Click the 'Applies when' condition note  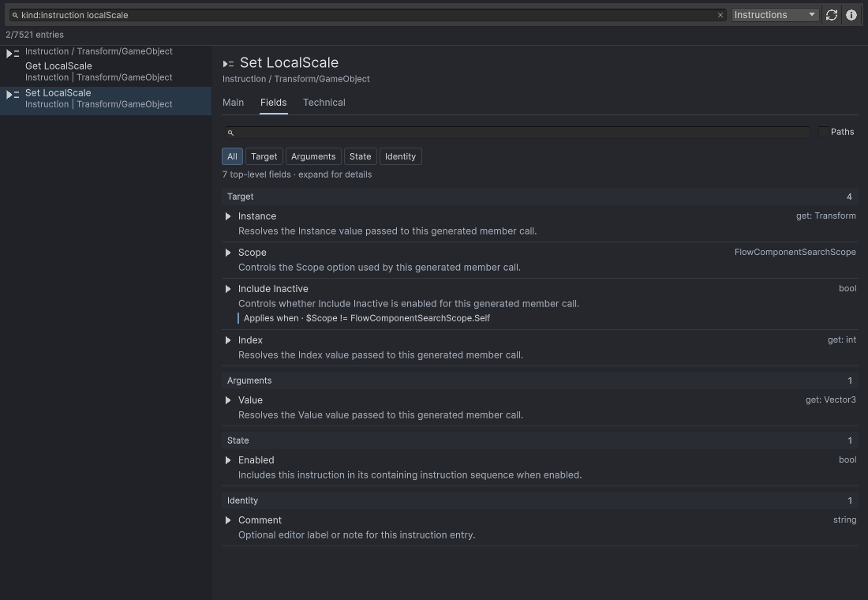366,318
